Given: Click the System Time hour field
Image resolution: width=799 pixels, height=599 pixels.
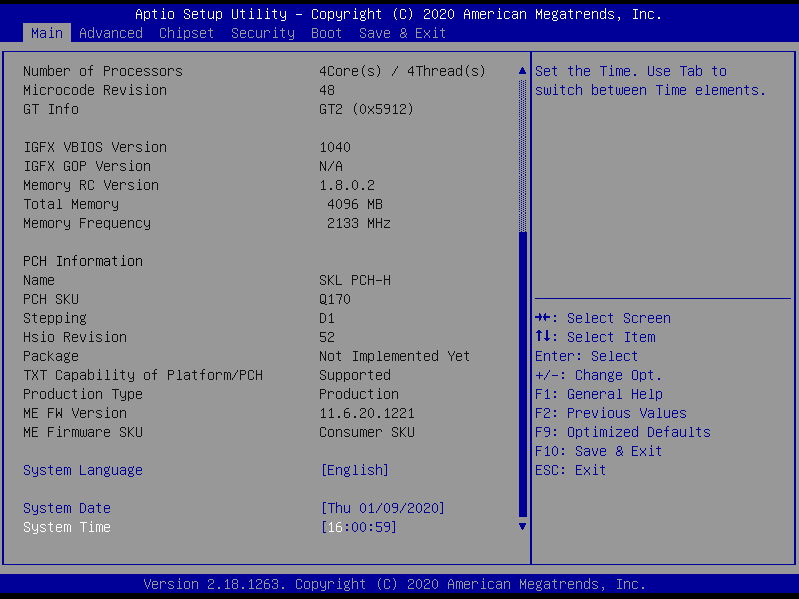Looking at the screenshot, I should coord(334,527).
